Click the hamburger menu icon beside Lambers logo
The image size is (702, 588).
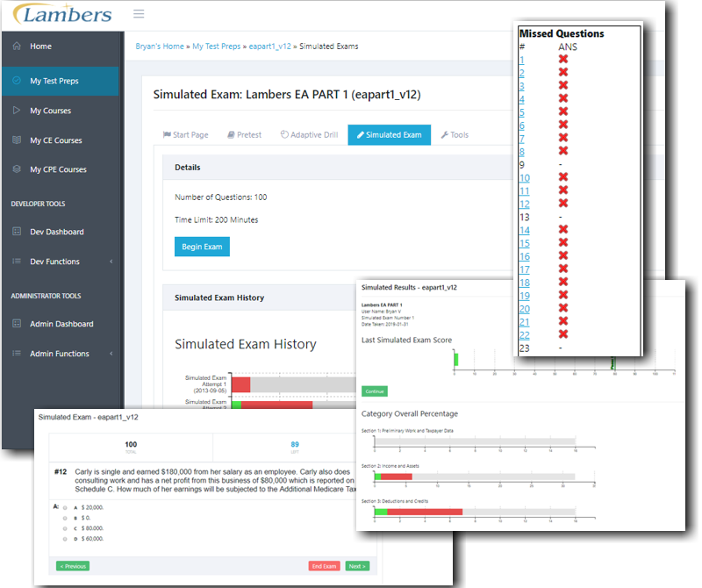coord(139,14)
